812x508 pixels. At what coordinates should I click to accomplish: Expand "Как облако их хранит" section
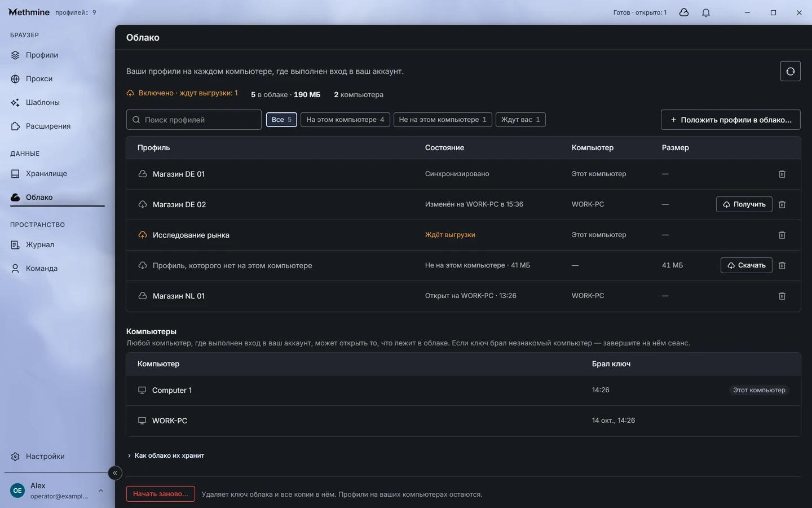166,456
